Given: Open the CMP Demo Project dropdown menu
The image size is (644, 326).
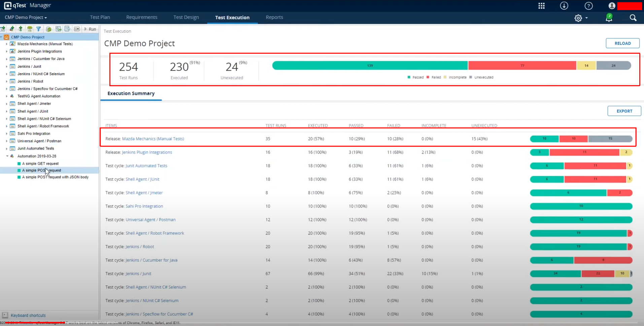Looking at the screenshot, I should [26, 17].
